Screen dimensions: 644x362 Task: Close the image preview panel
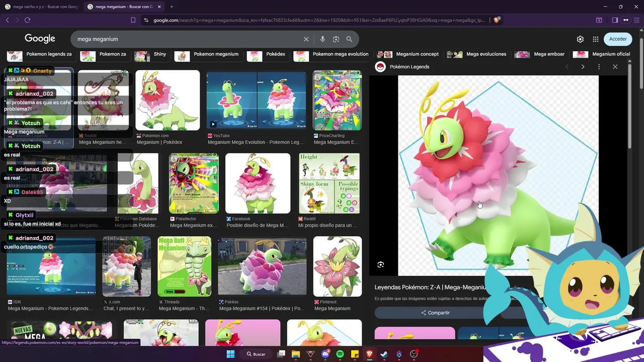[x=615, y=67]
